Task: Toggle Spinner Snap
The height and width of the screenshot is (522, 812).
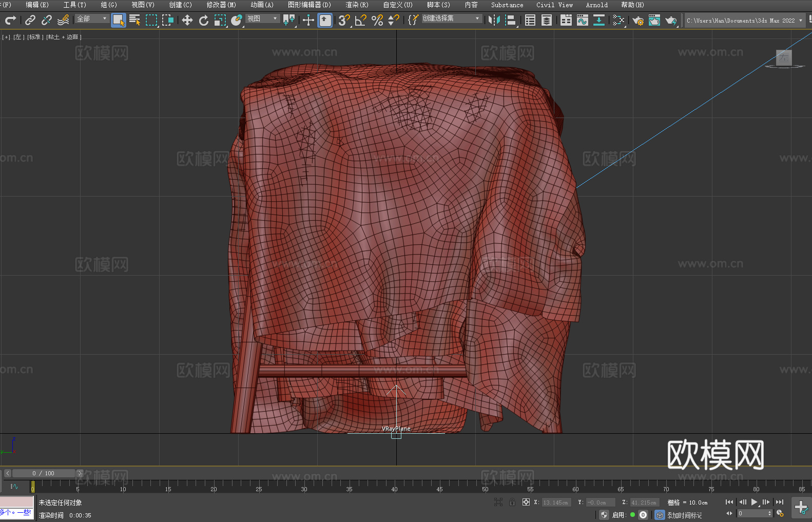Action: pyautogui.click(x=394, y=20)
